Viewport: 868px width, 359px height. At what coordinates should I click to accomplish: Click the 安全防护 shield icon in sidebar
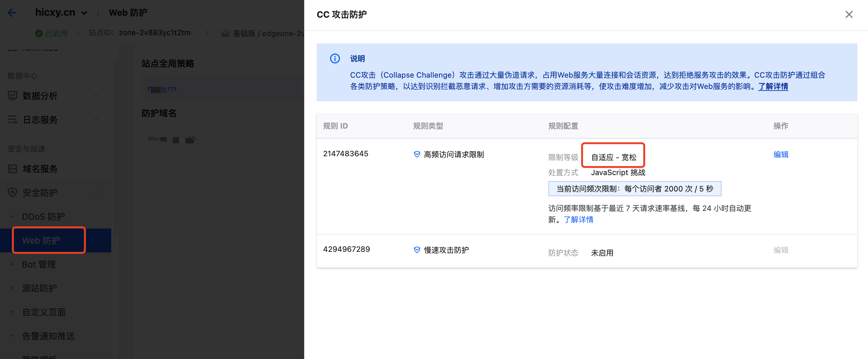tap(13, 193)
